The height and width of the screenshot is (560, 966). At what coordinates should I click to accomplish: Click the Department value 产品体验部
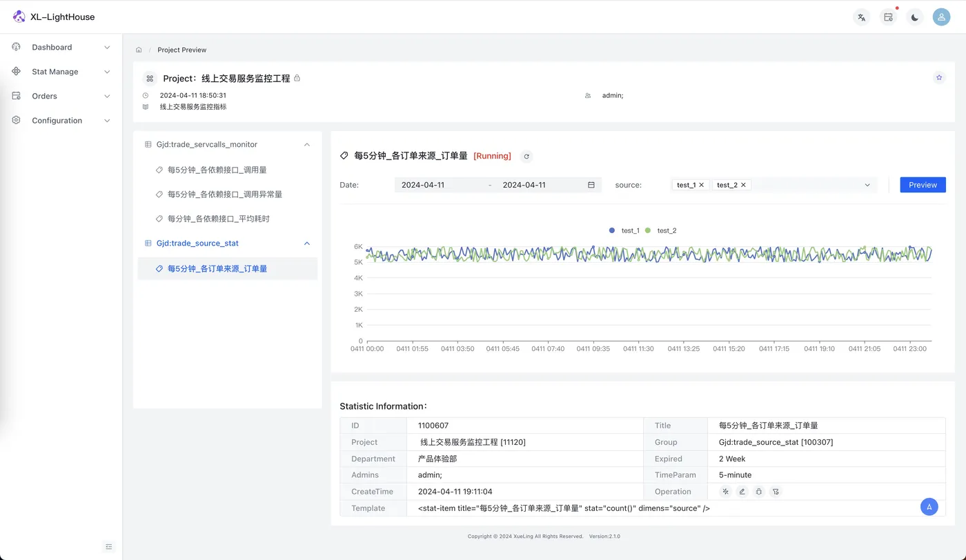(x=437, y=459)
